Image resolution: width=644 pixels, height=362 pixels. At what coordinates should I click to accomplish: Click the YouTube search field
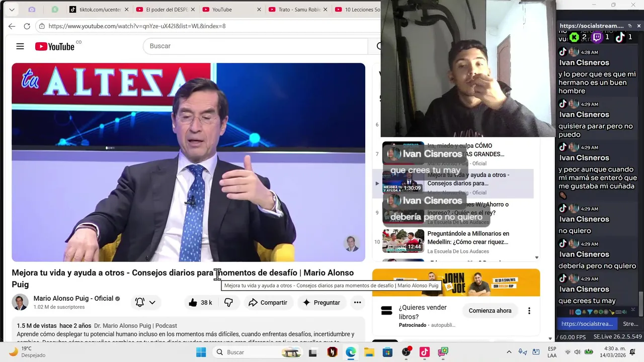[256, 46]
